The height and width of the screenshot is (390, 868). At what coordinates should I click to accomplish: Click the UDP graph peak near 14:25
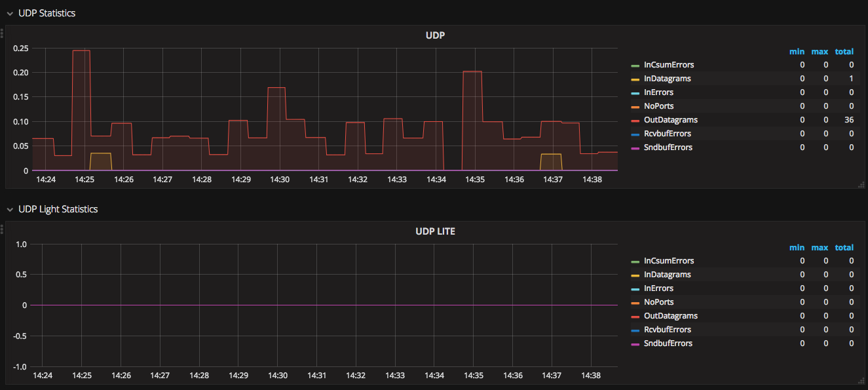tap(81, 50)
